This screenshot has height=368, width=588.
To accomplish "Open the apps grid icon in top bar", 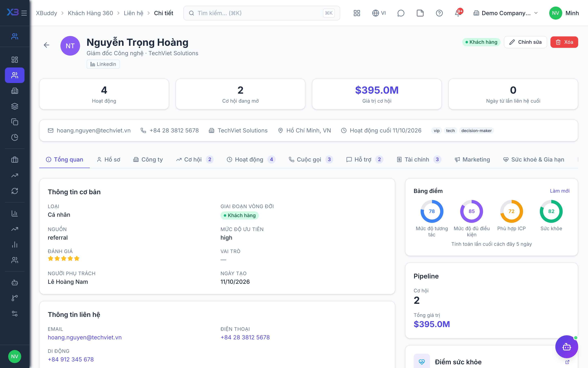I will click(357, 13).
